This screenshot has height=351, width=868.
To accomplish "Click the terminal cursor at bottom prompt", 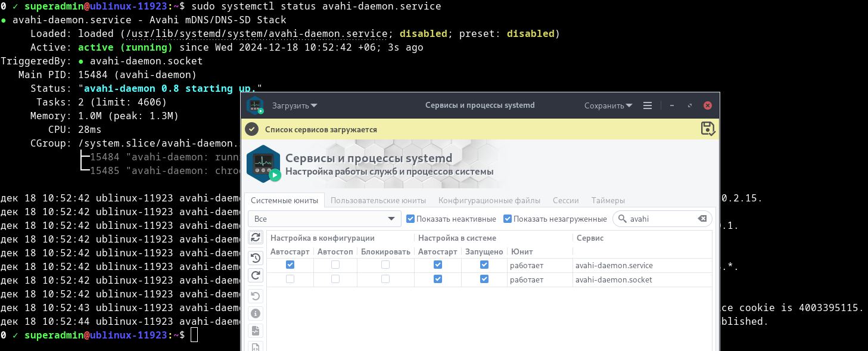I will pyautogui.click(x=194, y=335).
